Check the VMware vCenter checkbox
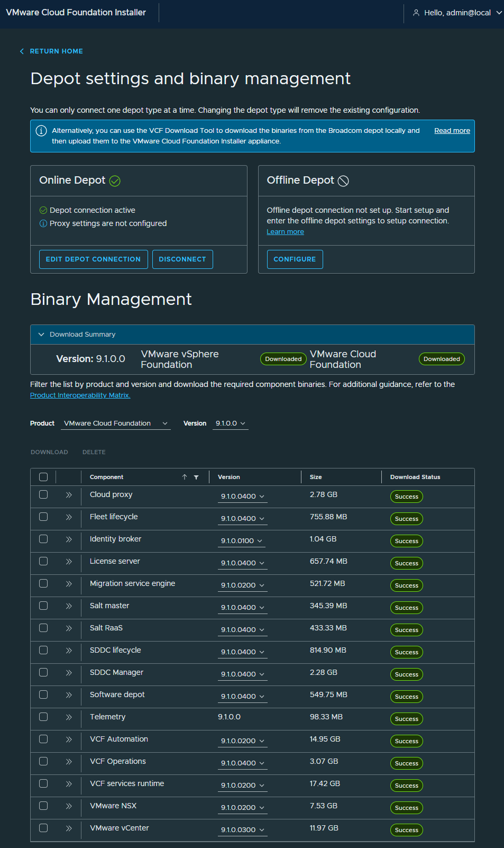The width and height of the screenshot is (504, 848). click(43, 828)
